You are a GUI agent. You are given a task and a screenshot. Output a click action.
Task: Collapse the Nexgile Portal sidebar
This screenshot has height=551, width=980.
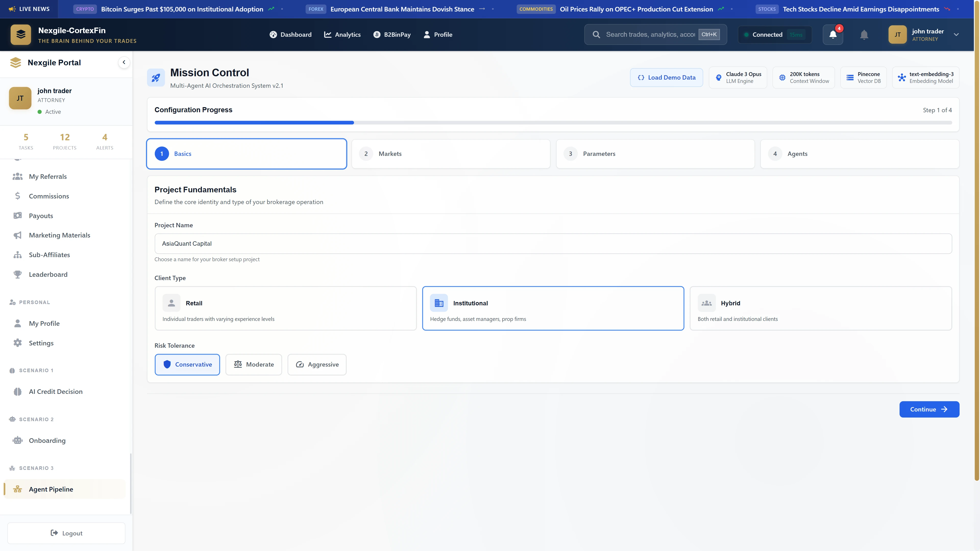(124, 62)
